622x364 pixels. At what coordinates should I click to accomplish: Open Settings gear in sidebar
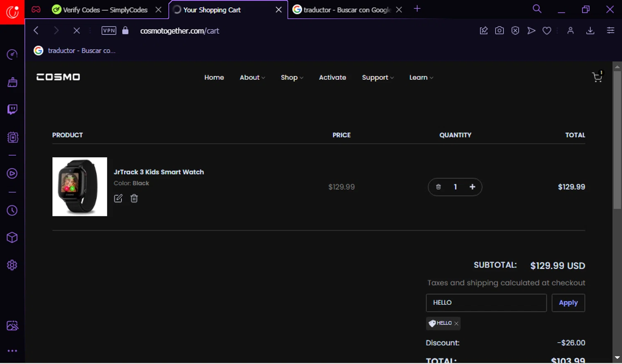click(12, 265)
